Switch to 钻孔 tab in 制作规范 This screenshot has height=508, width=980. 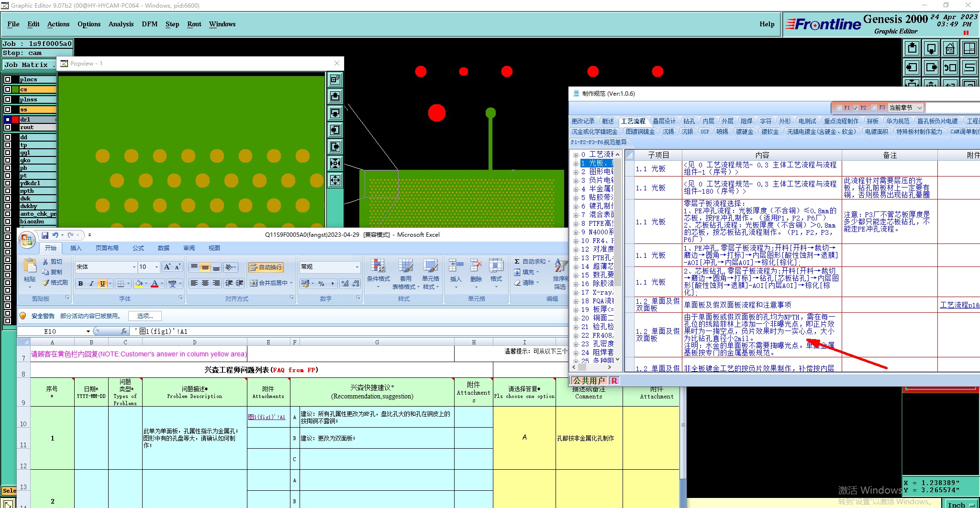689,121
